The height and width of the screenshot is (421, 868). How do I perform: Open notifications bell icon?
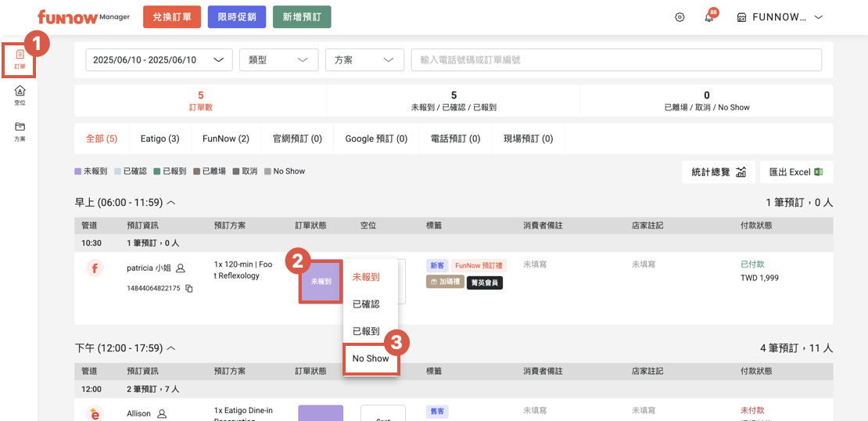coord(708,17)
